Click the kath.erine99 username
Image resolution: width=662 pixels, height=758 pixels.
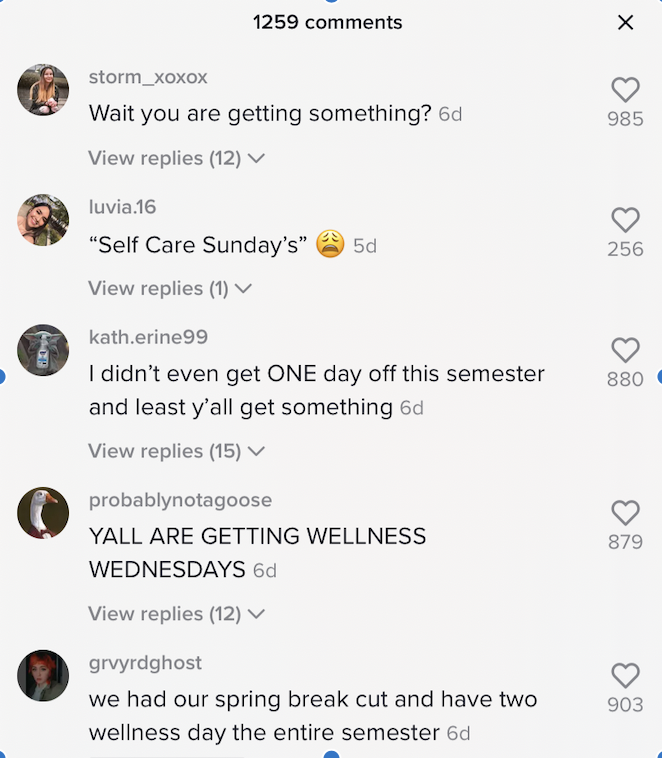point(148,337)
